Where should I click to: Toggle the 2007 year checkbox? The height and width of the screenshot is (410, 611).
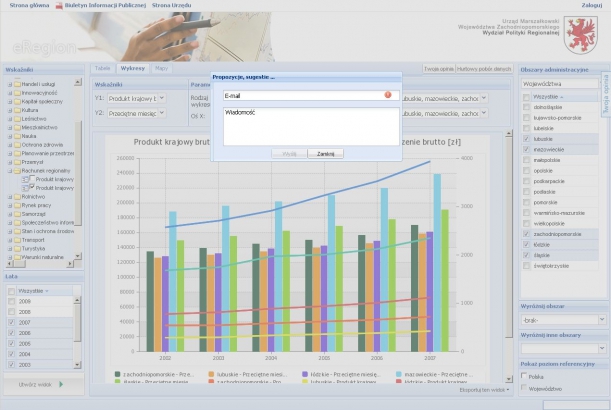[11, 322]
